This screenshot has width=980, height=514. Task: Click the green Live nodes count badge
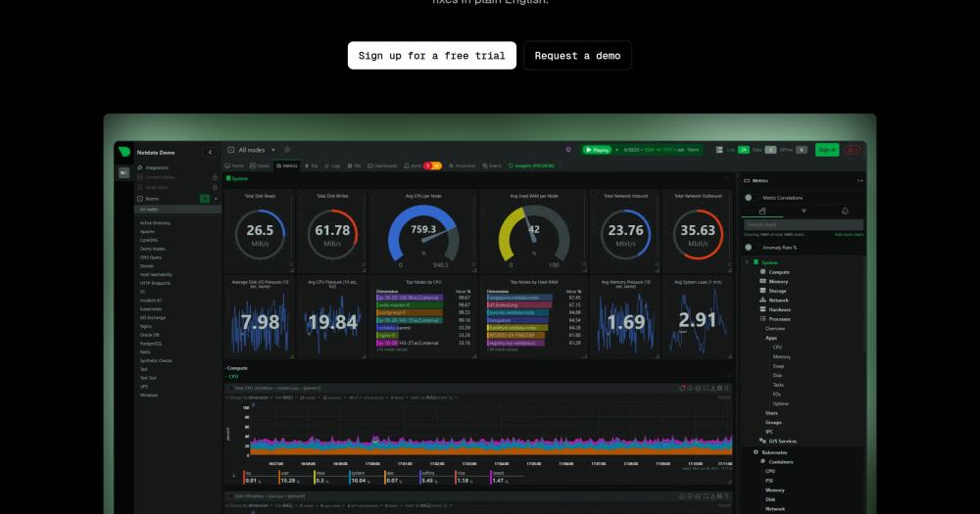click(743, 150)
